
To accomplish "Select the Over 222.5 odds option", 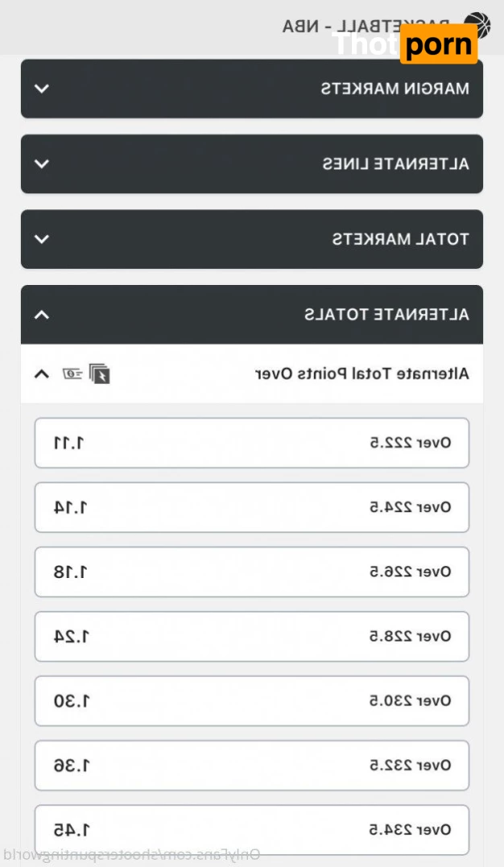I will click(x=251, y=443).
